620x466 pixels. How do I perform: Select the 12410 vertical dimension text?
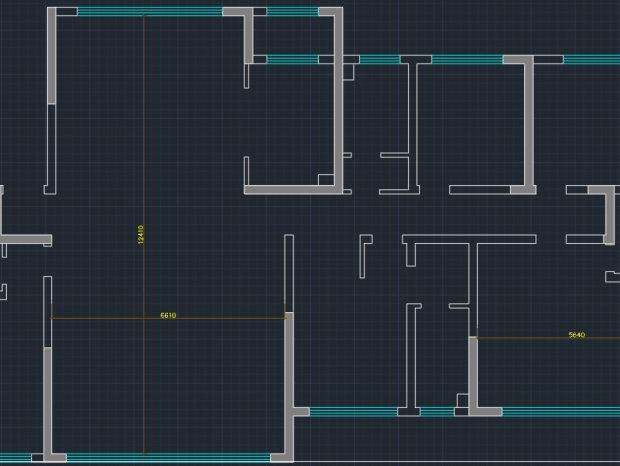coord(140,233)
